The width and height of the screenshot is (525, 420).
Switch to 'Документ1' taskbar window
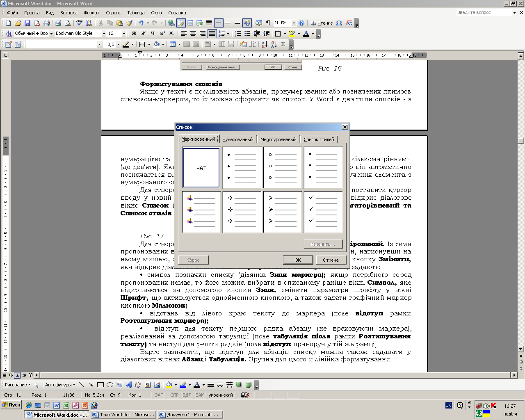tap(190, 415)
